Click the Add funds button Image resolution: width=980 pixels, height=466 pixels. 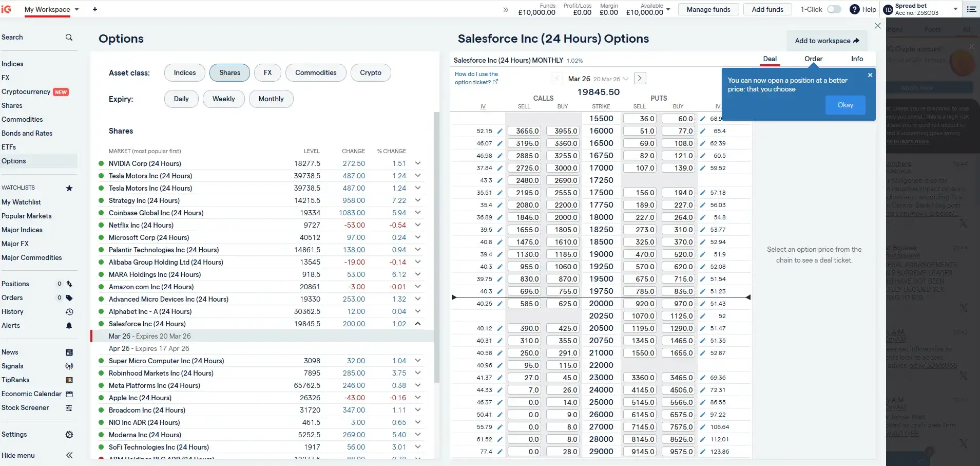tap(767, 9)
